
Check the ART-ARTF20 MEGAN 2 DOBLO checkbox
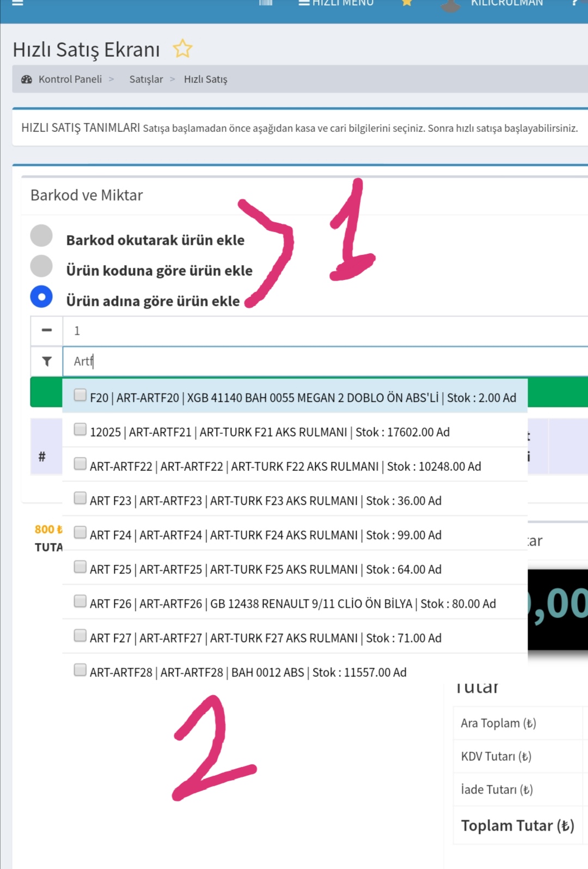(80, 395)
